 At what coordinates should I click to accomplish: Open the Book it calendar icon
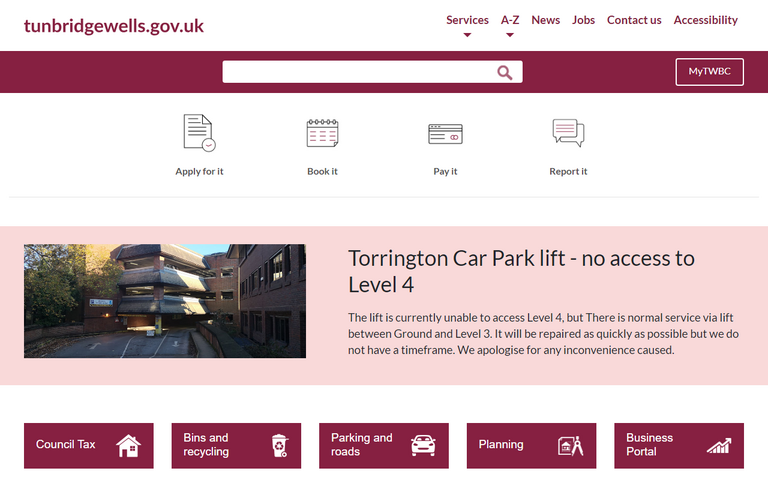(322, 133)
